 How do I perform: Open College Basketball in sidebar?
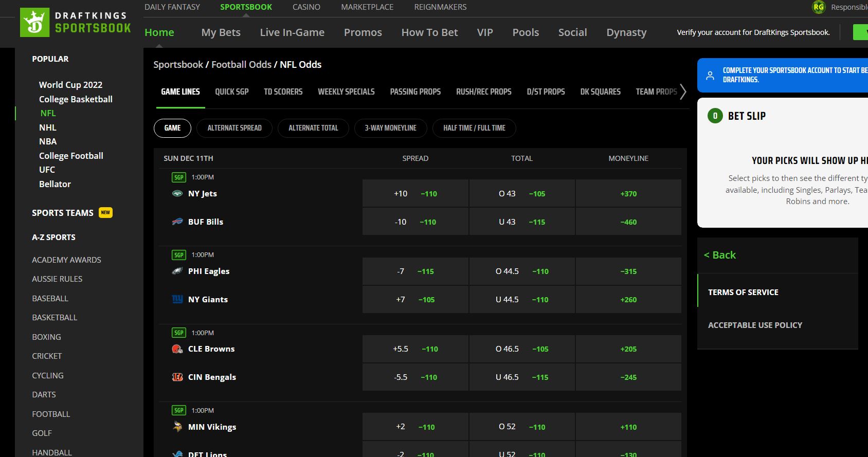[76, 99]
